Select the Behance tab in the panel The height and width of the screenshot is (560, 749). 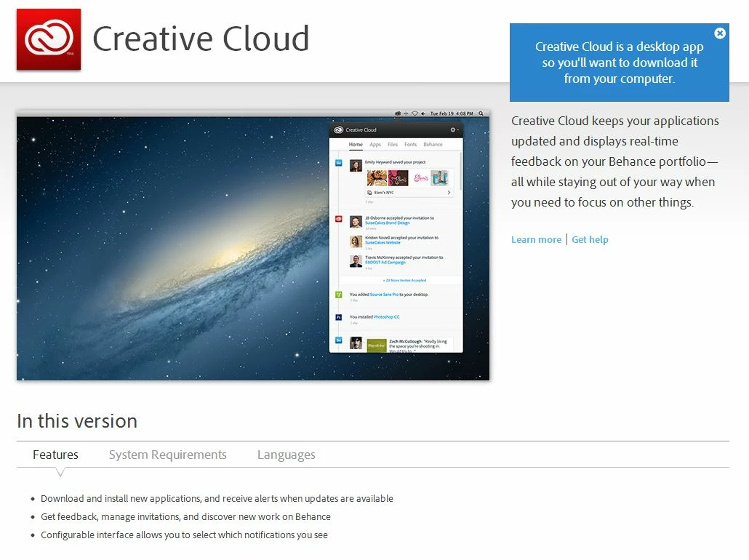tap(433, 144)
